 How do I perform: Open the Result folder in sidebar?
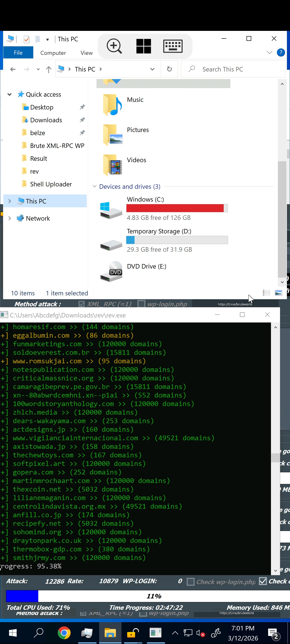39,159
